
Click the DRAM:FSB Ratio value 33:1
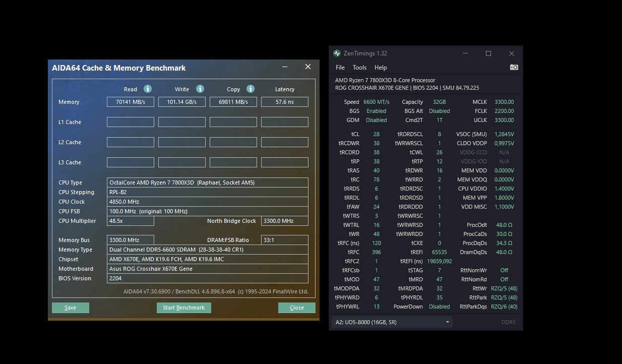pyautogui.click(x=285, y=240)
